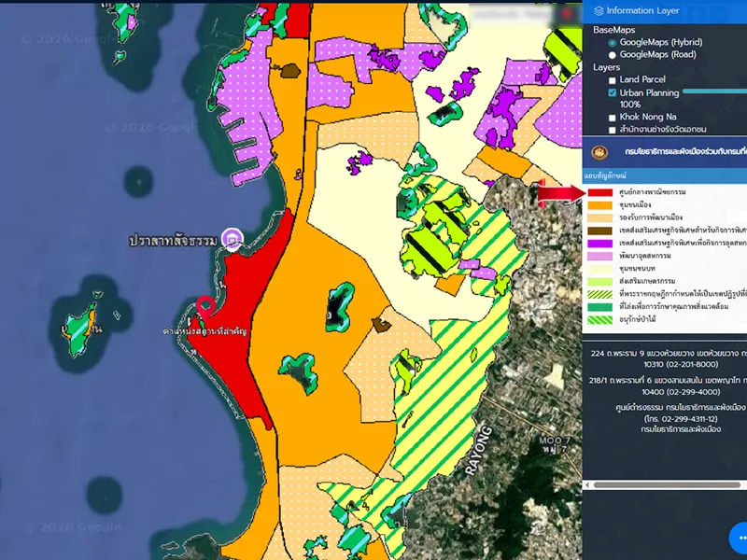Click the red commercial center legend swatch

(600, 192)
